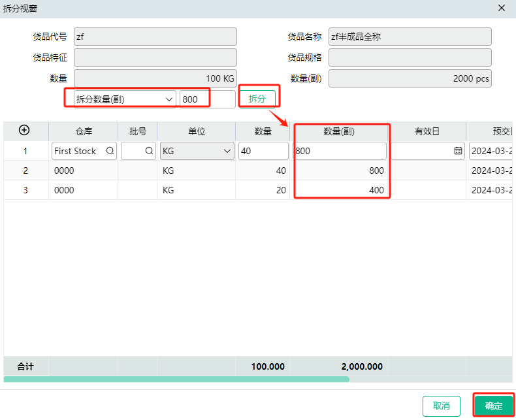Image resolution: width=516 pixels, height=420 pixels.
Task: Click the total 2,000.000 value
Action: (x=362, y=366)
